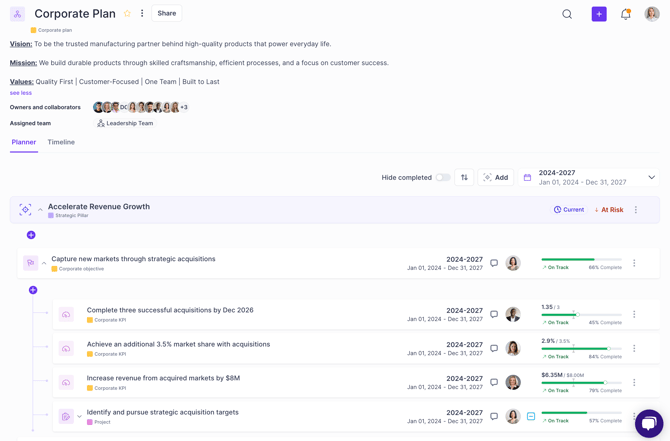Screen dimensions: 670x441
Task: Open 'Complete three successful acquisitions by Dec 2026'
Action: click(170, 310)
